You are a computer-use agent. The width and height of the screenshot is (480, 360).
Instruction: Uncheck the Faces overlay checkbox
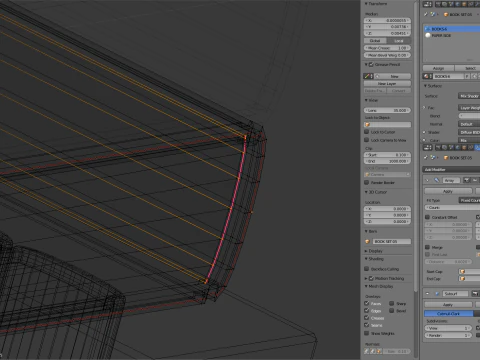(367, 303)
